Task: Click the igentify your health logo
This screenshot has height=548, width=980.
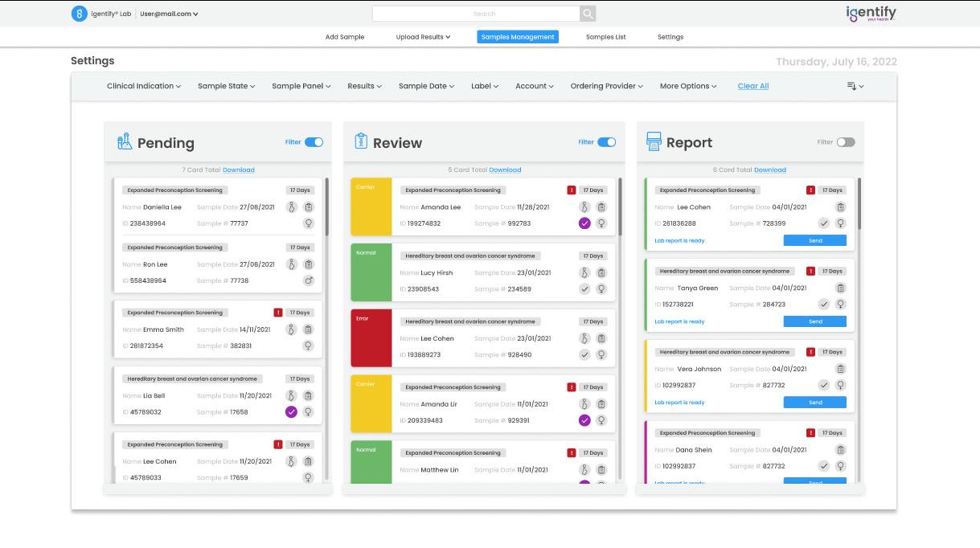Action: tap(871, 14)
